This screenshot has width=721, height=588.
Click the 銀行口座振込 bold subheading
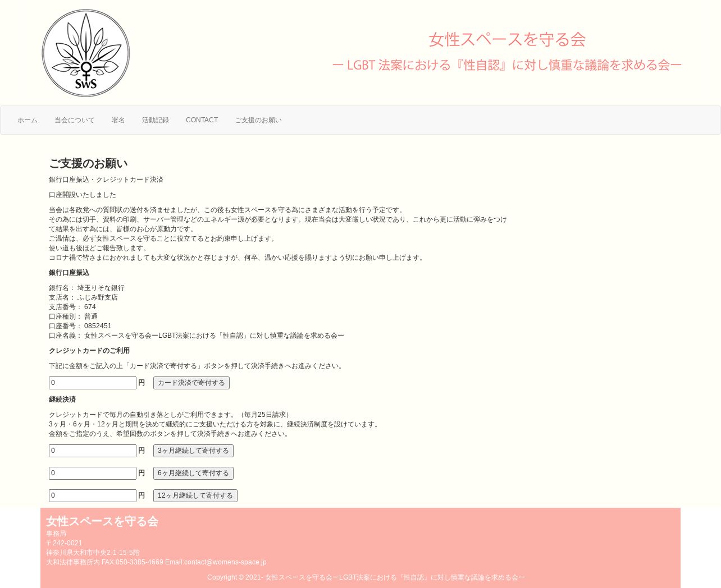point(69,273)
